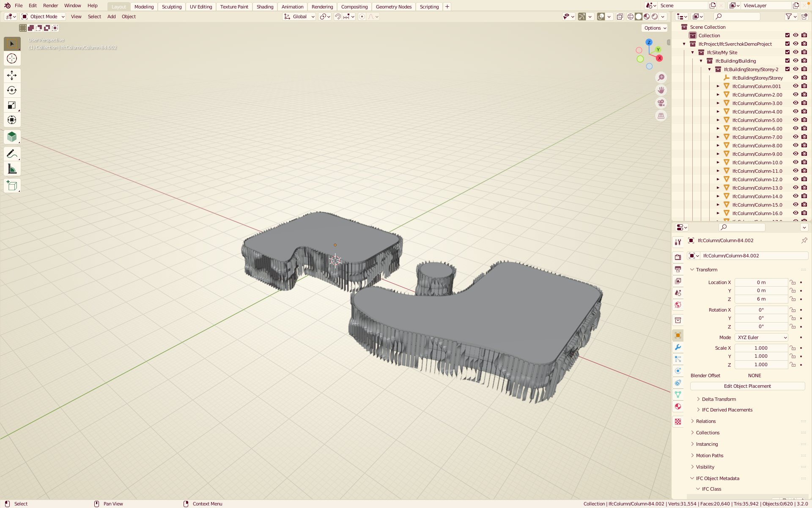Select the green BIM cube tool

[x=12, y=137]
